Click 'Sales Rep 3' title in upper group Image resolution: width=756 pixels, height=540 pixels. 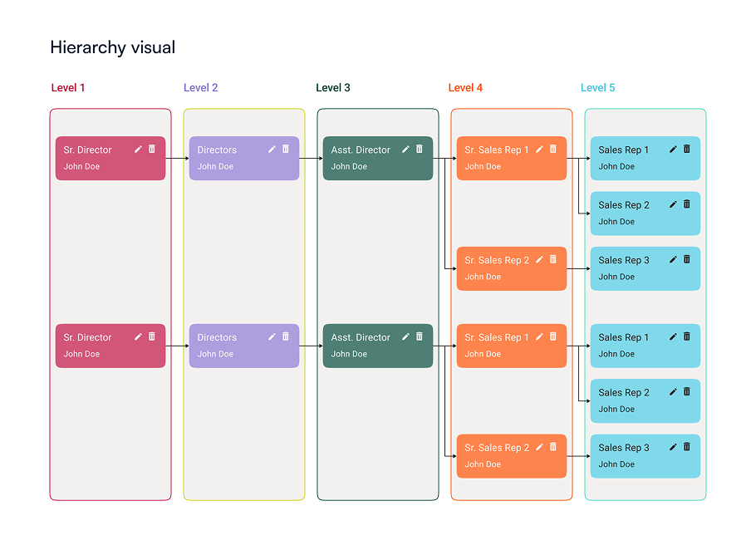(x=623, y=260)
